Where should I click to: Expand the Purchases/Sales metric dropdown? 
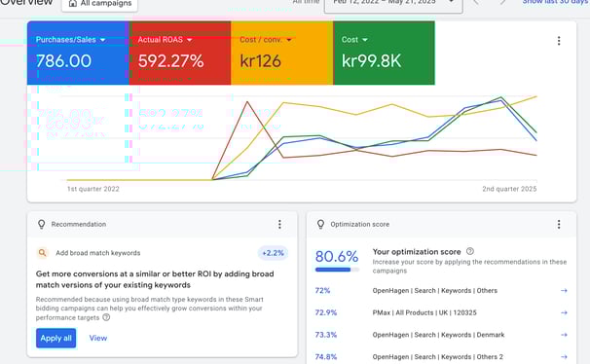tap(103, 40)
